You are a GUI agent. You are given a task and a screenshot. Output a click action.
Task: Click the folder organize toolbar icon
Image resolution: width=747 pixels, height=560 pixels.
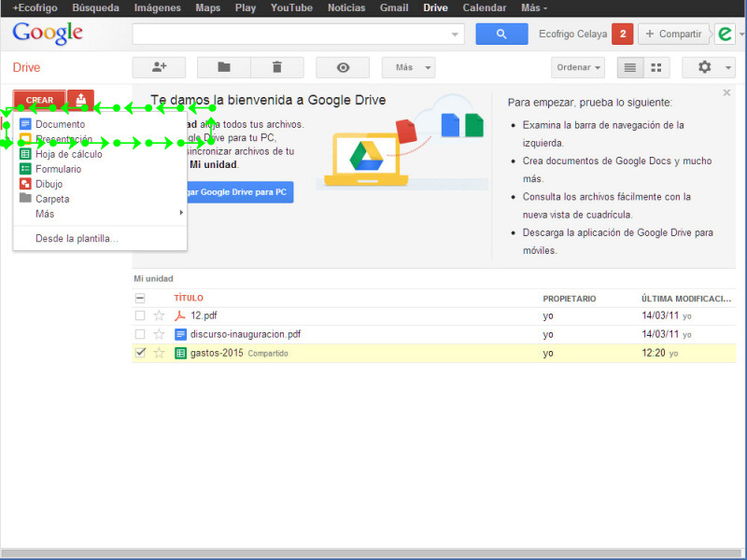point(224,67)
